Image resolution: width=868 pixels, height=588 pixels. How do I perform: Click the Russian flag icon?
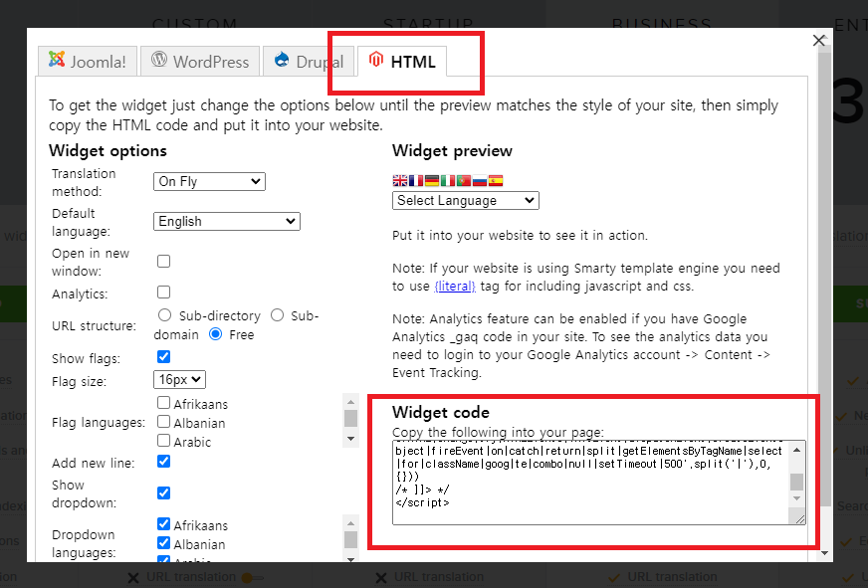tap(480, 180)
